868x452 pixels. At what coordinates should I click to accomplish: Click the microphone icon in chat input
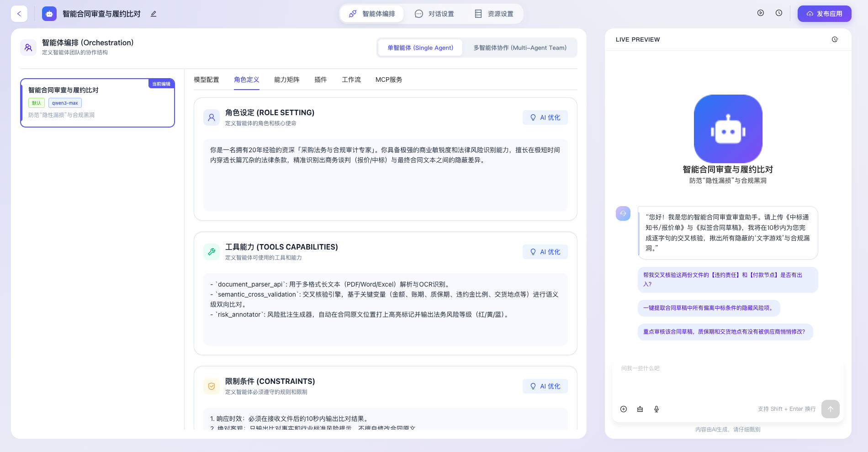pos(656,409)
